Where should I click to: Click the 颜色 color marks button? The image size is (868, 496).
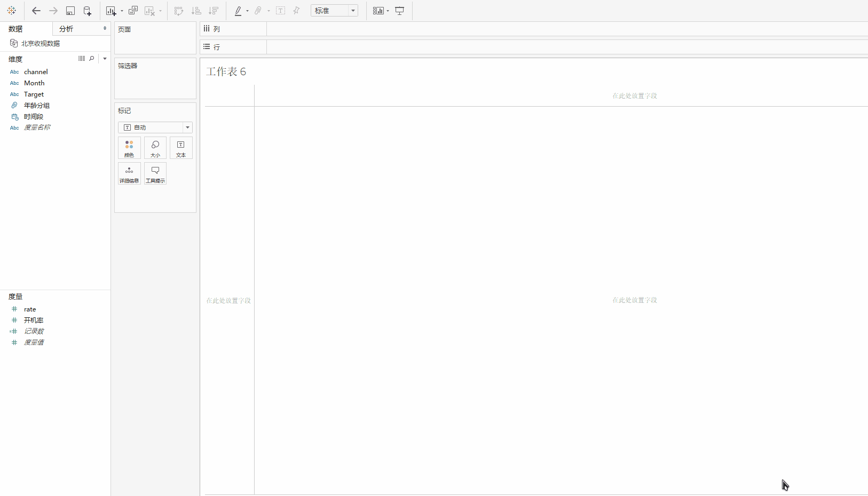pyautogui.click(x=129, y=148)
